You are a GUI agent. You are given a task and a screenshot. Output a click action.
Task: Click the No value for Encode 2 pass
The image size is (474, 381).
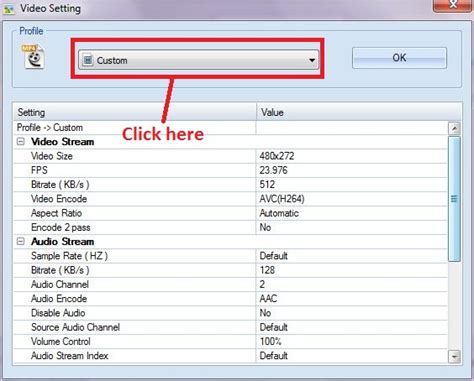[265, 227]
